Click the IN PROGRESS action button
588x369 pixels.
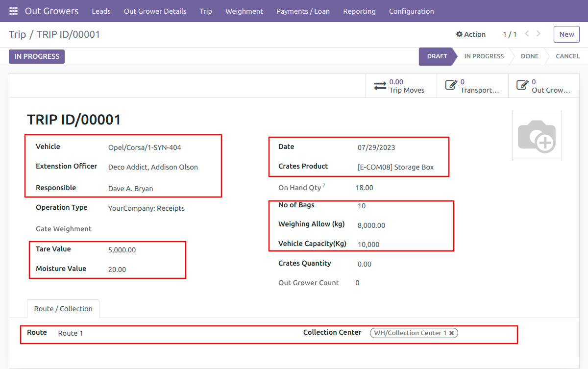tap(37, 56)
